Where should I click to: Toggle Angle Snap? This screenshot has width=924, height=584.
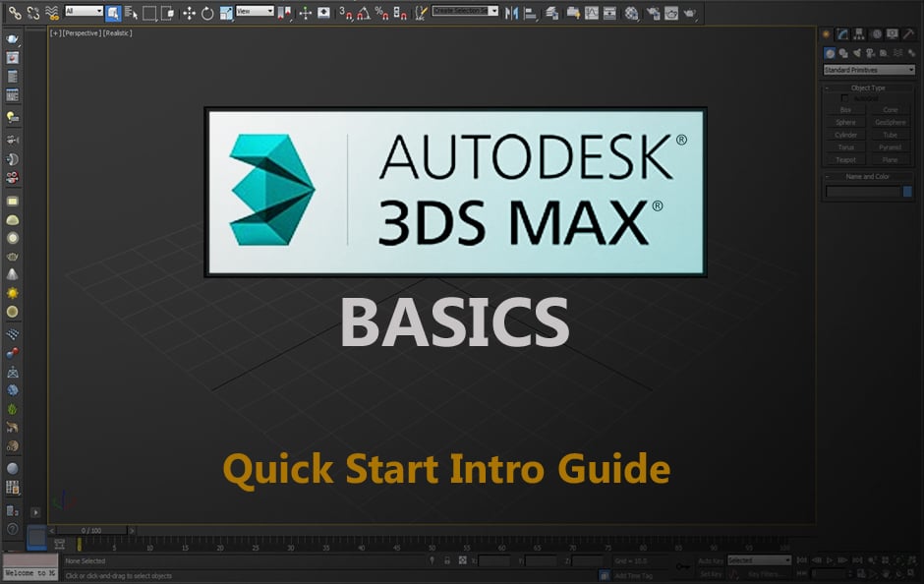(364, 13)
